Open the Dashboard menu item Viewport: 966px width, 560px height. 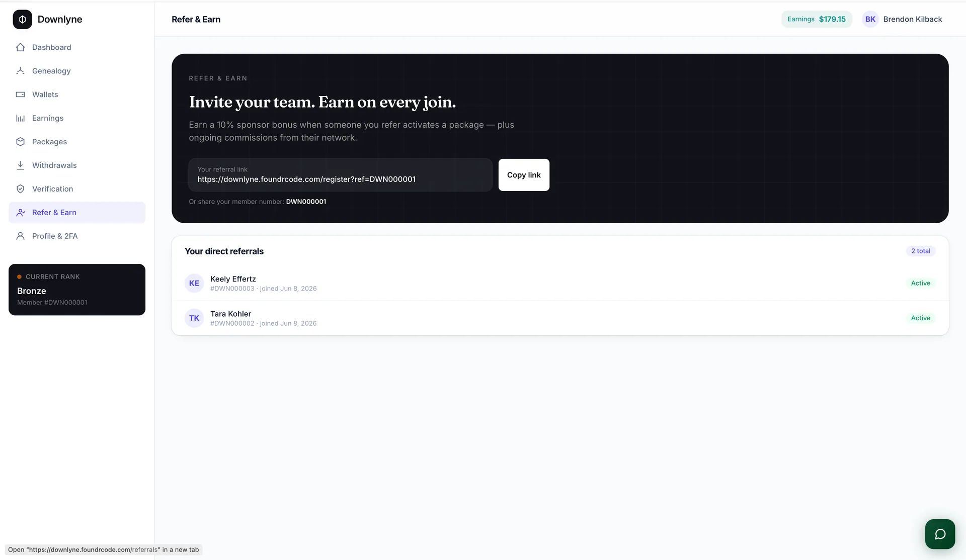[77, 47]
